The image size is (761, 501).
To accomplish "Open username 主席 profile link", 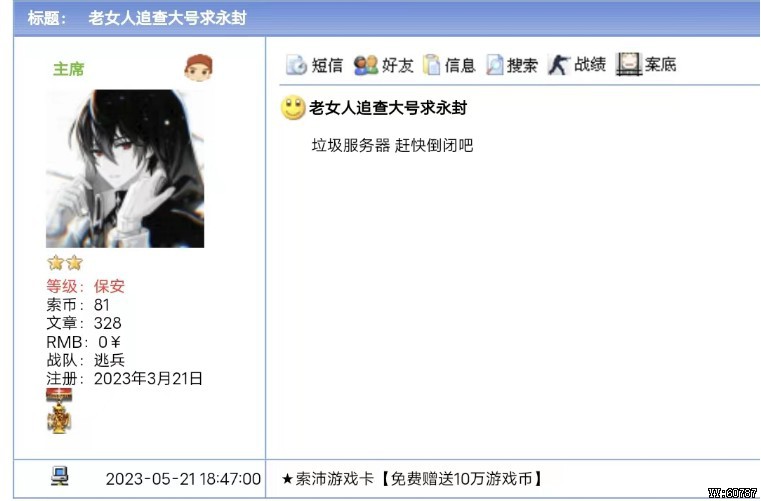I will tap(68, 69).
